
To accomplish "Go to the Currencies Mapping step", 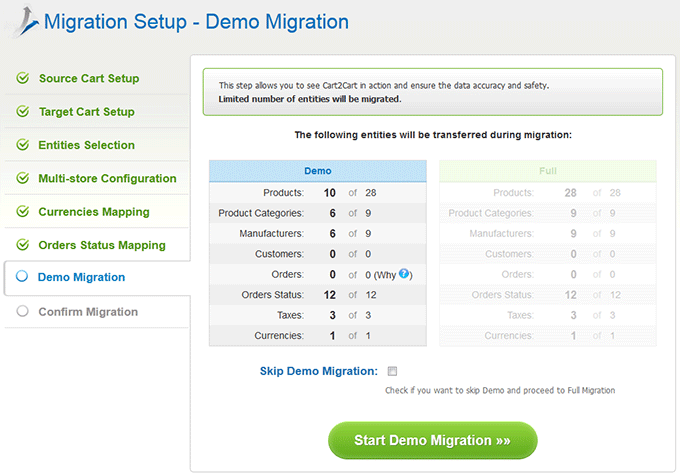I will point(94,212).
